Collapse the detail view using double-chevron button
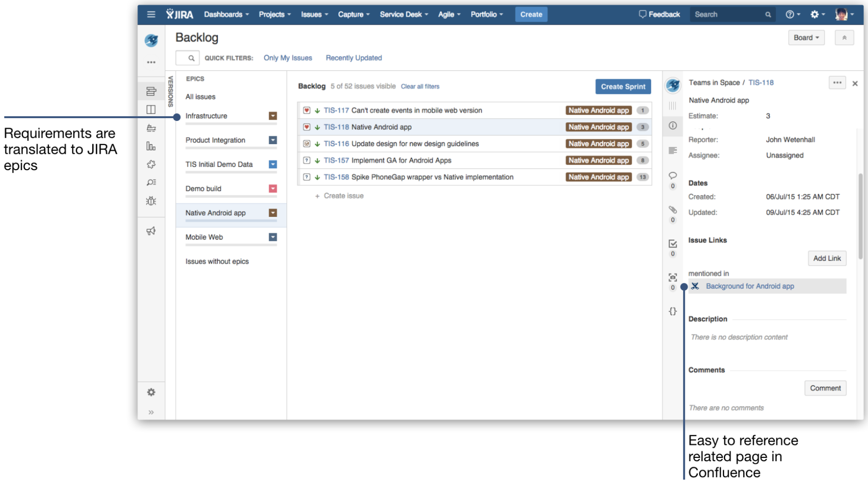868x482 pixels. click(x=844, y=37)
